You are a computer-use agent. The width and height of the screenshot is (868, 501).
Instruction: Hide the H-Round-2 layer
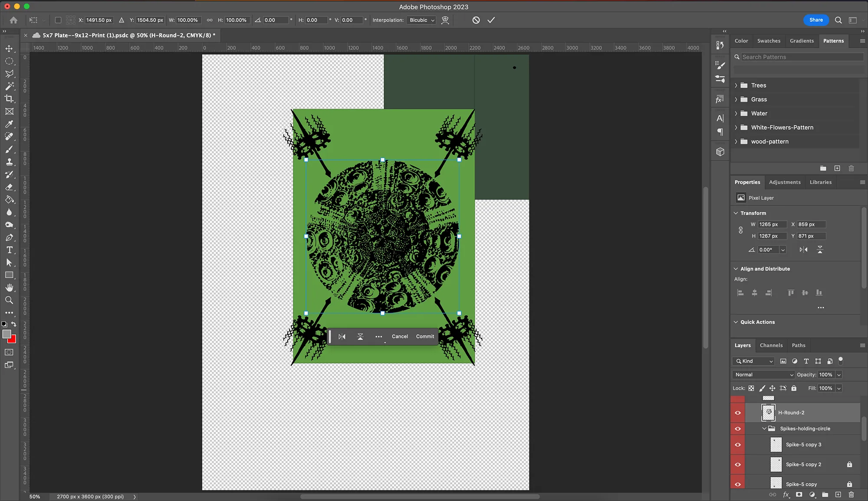point(738,413)
